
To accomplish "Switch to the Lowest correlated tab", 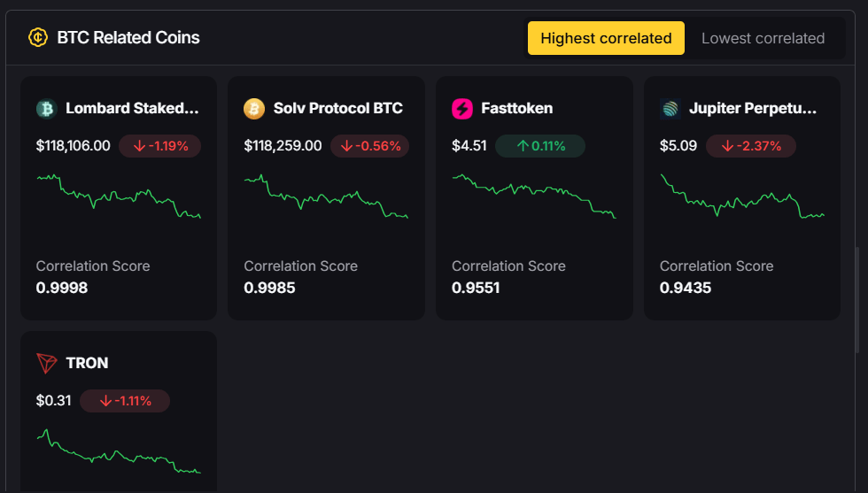I will [x=763, y=38].
